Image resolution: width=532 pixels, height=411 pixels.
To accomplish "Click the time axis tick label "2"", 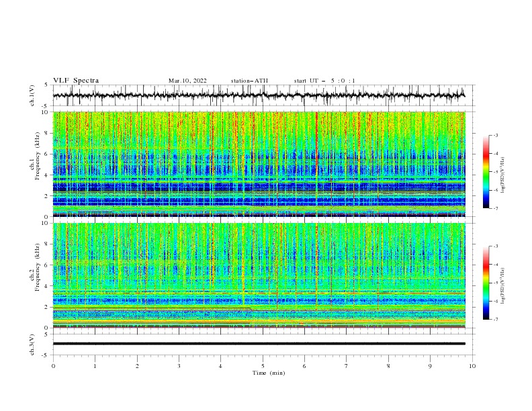I will tap(137, 366).
